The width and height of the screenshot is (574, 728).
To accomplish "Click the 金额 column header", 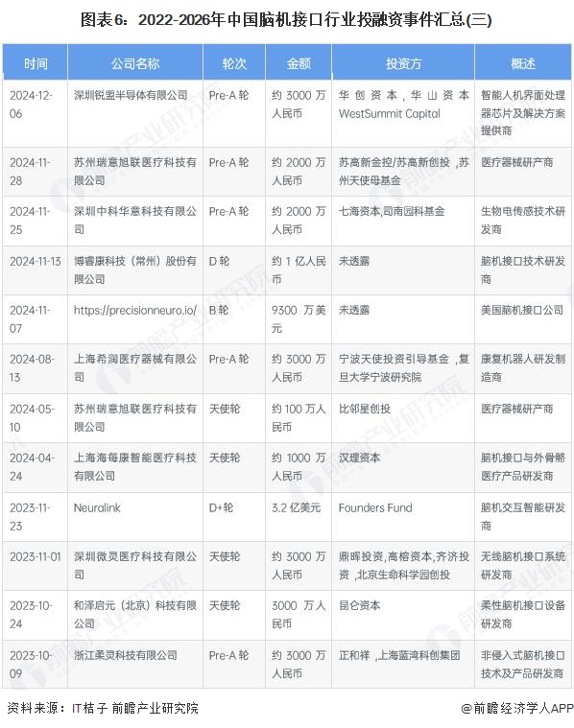I will click(298, 63).
